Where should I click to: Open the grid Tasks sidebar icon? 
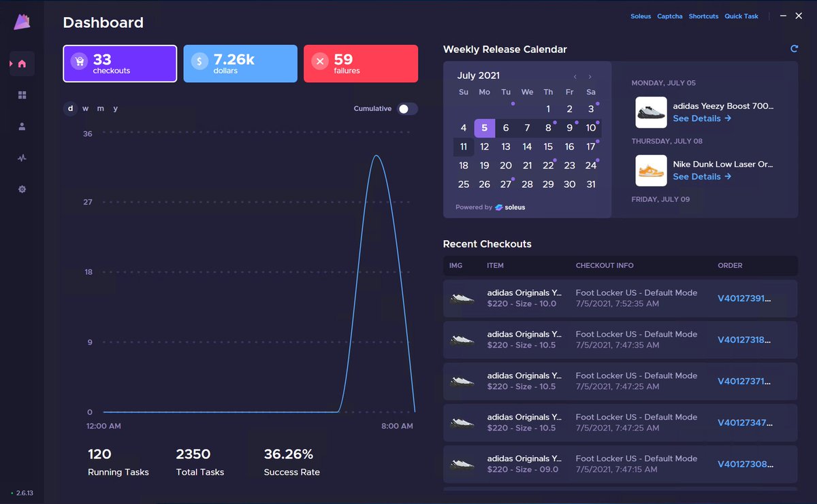click(x=22, y=95)
